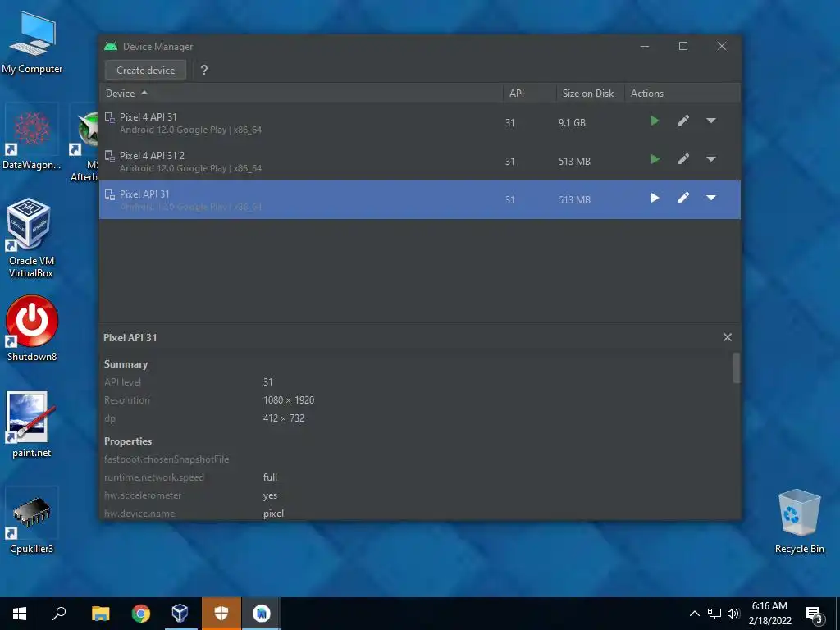Sort by Size on Disk column
Screen dimensions: 840x630
coord(590,94)
